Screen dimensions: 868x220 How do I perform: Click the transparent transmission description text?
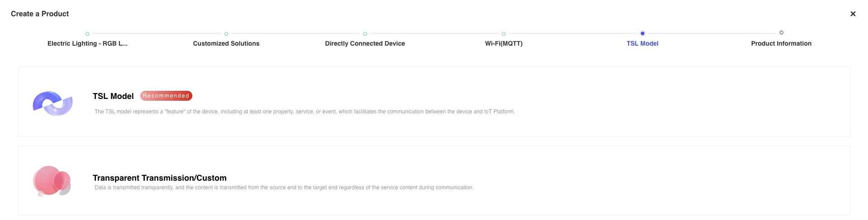tap(284, 187)
